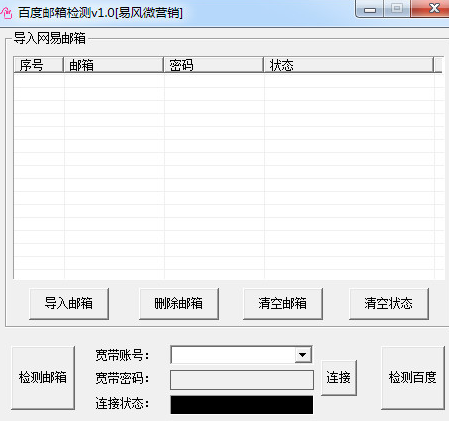Minimize the window
449x421 pixels.
tap(370, 9)
